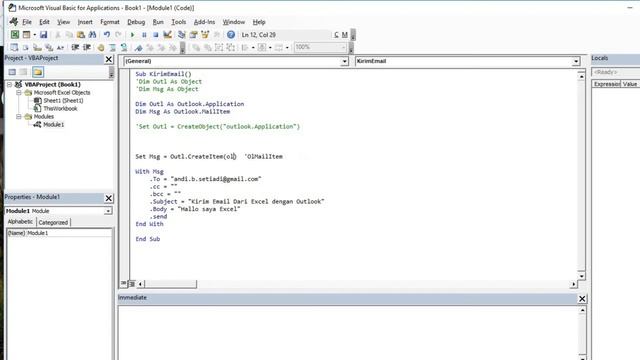Open the Align controls dropdown arrow
This screenshot has width=640, height=360.
[x=253, y=47]
